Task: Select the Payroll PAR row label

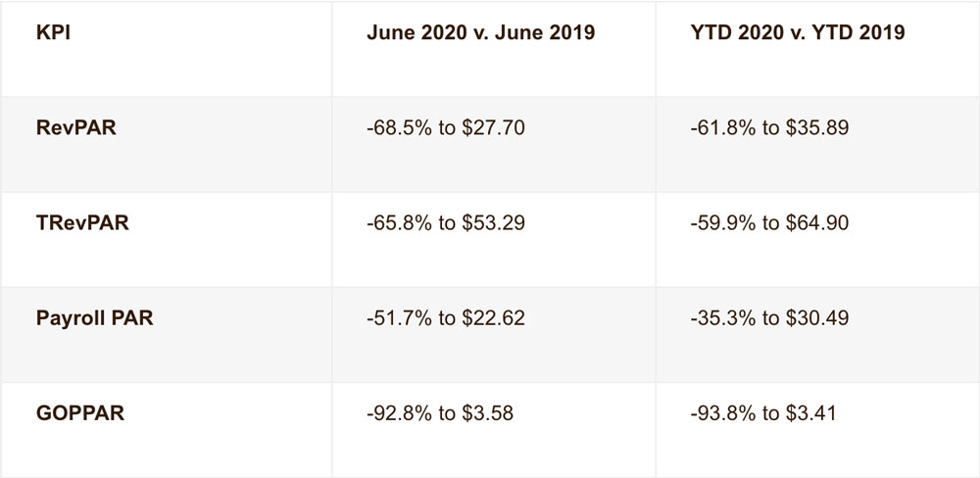Action: pos(94,317)
